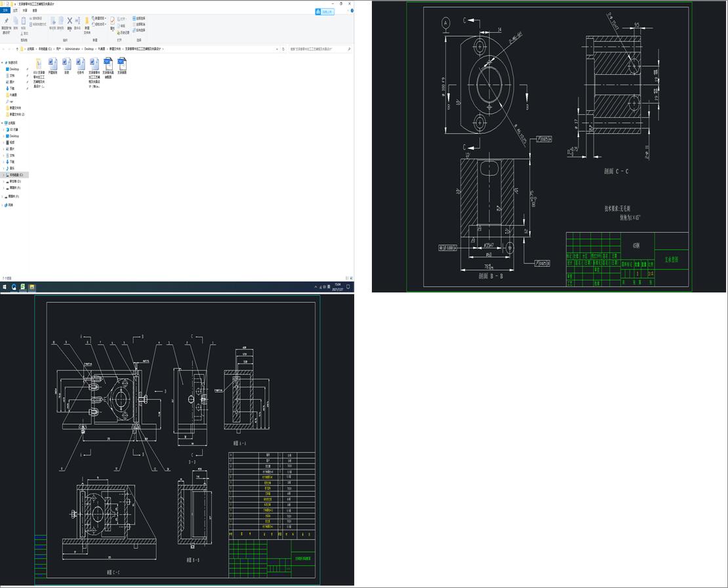This screenshot has width=728, height=588.
Task: Switch to the Share ribbon tab
Action: click(x=25, y=10)
